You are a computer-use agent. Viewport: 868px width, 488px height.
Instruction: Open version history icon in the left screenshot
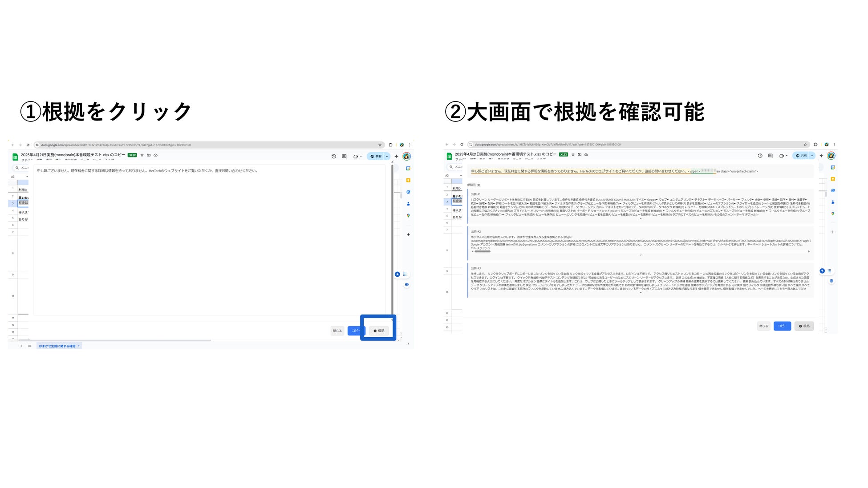click(333, 157)
